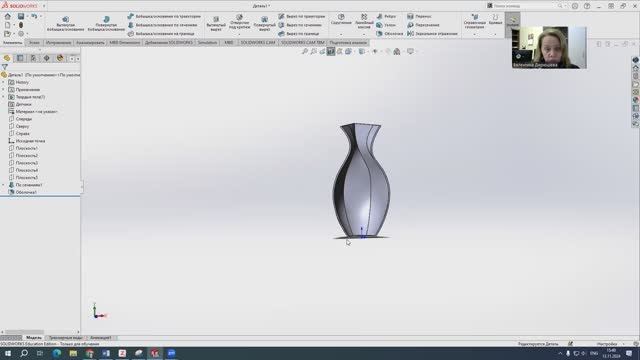The height and width of the screenshot is (360, 640).
Task: Open the Добавления SOLIDWORKS tab
Action: coord(169,42)
